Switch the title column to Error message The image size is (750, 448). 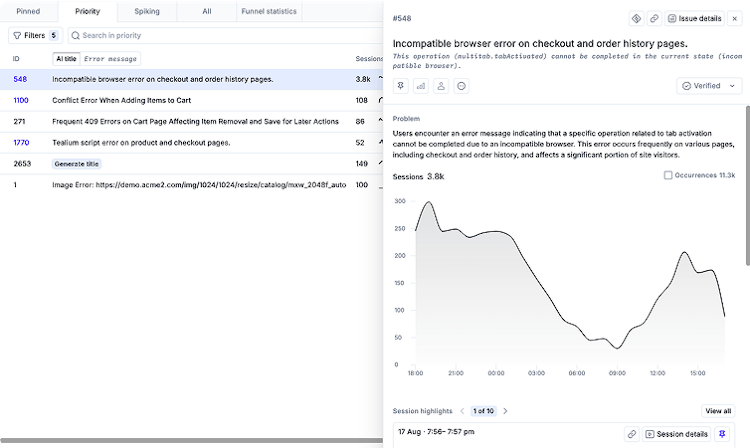[x=111, y=59]
